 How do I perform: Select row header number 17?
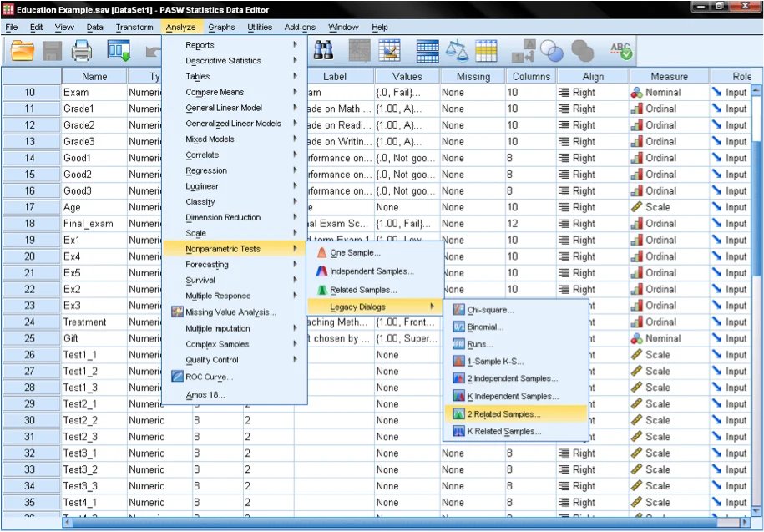tap(31, 207)
